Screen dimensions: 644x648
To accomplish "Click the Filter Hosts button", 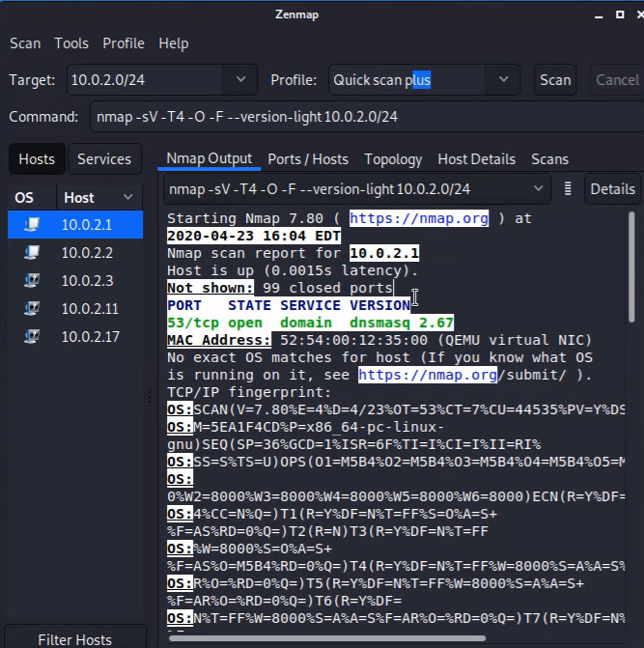I will click(74, 639).
